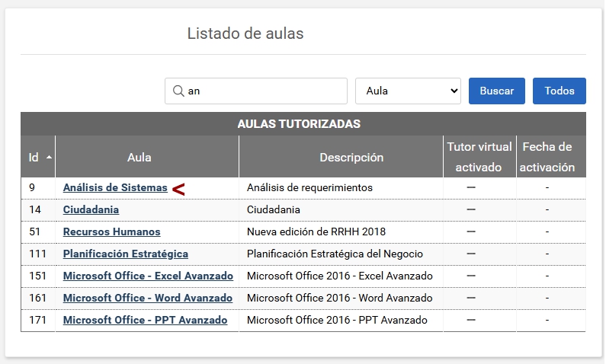The width and height of the screenshot is (606, 364).
Task: Open the Análisis de Sistemas classroom link
Action: click(115, 187)
